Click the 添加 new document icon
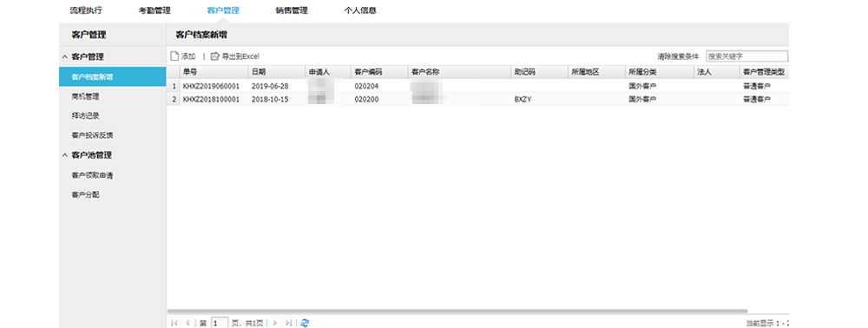Viewport: 868px width, 328px height. point(174,56)
